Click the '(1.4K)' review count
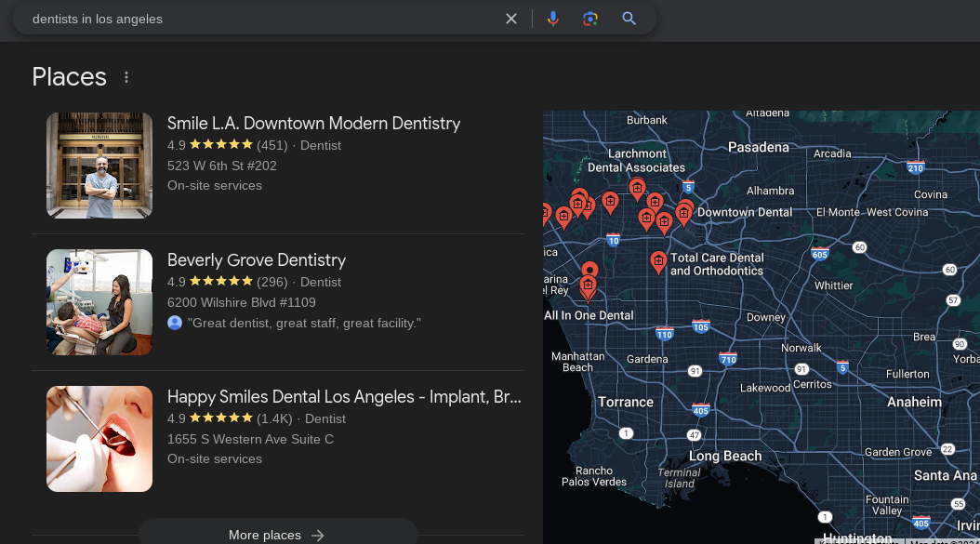Image resolution: width=980 pixels, height=544 pixels. [274, 419]
